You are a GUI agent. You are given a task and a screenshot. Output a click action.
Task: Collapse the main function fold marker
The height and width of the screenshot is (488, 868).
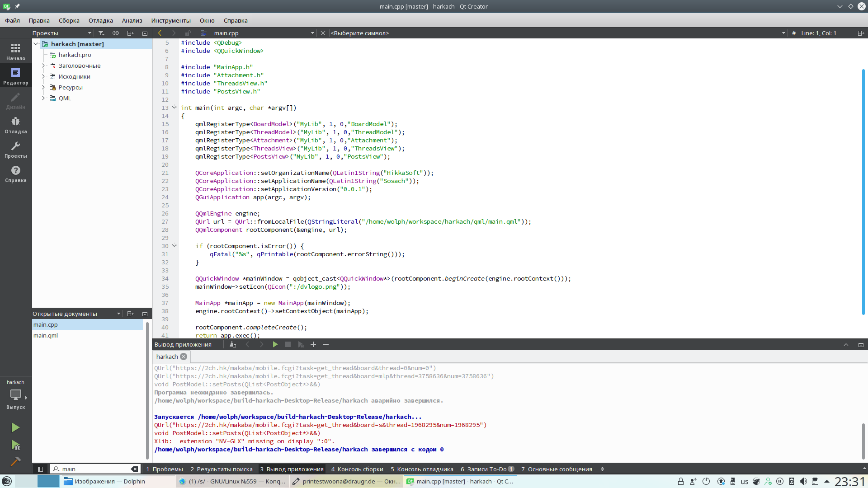click(174, 108)
